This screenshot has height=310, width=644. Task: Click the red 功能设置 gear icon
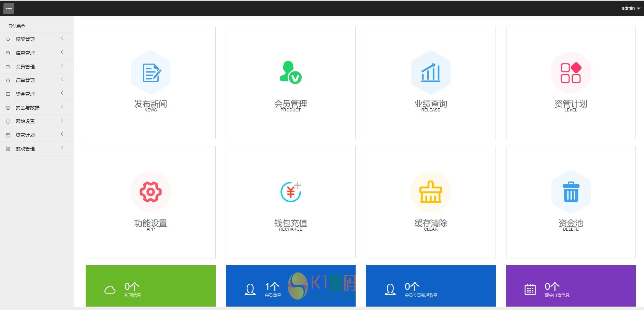(151, 192)
